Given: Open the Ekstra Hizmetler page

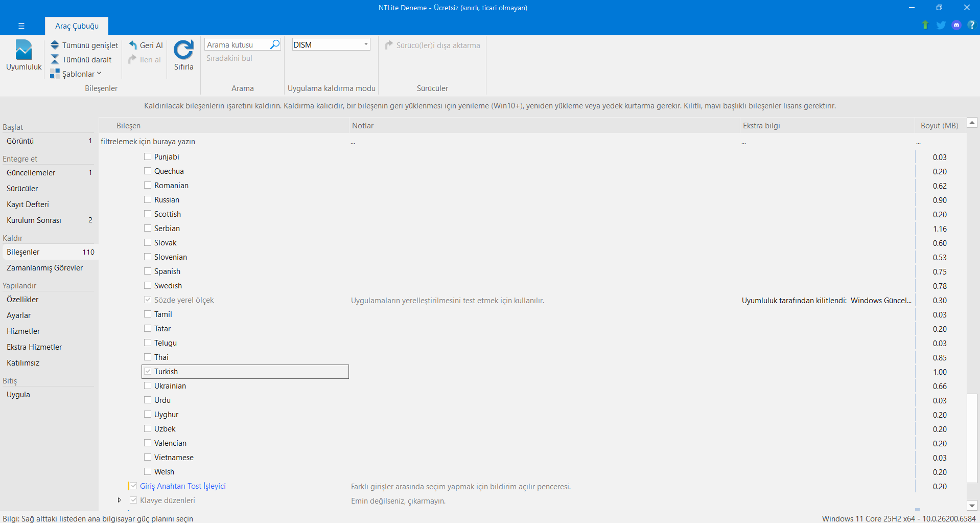Looking at the screenshot, I should click(x=49, y=347).
